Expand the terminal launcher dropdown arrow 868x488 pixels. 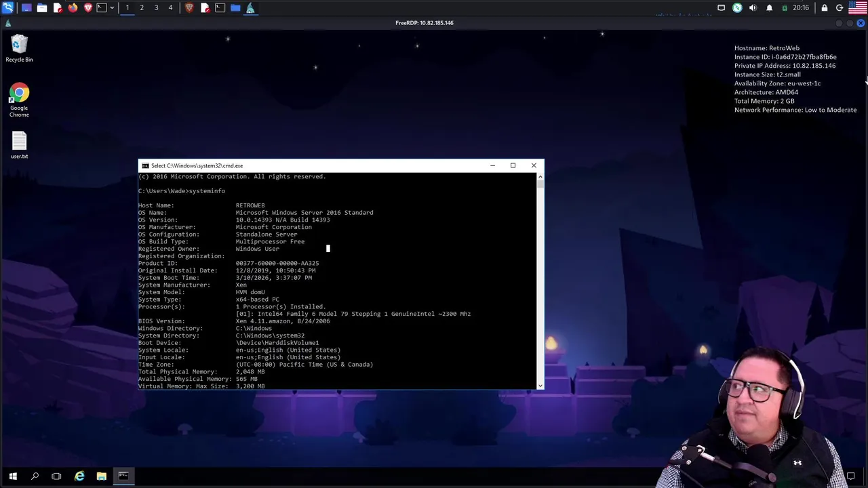(112, 7)
